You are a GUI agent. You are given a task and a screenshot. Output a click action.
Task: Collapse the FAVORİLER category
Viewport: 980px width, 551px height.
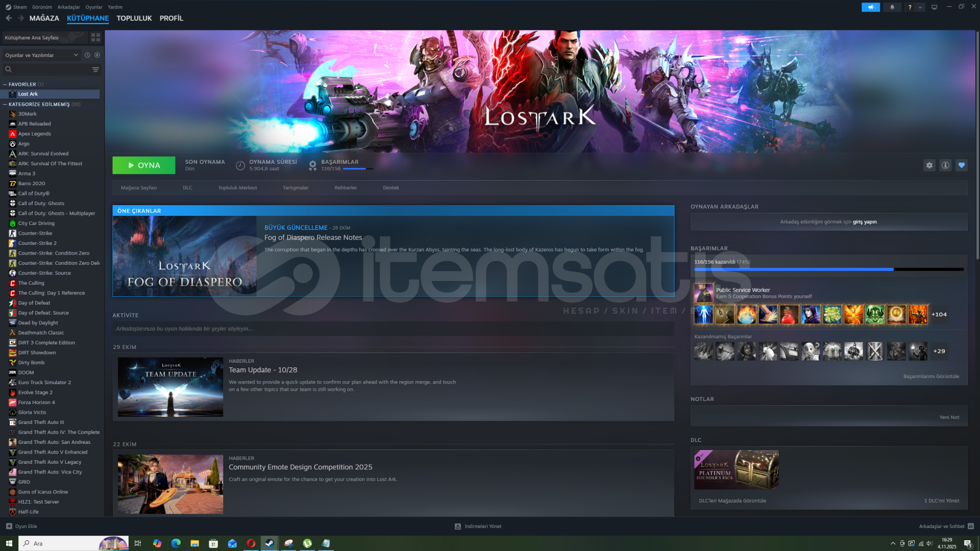[5, 85]
